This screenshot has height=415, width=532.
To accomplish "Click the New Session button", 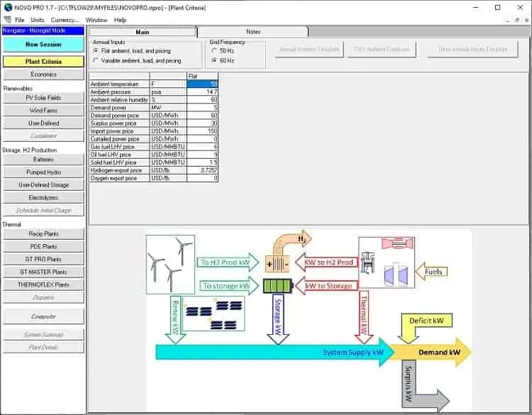I will pos(43,44).
